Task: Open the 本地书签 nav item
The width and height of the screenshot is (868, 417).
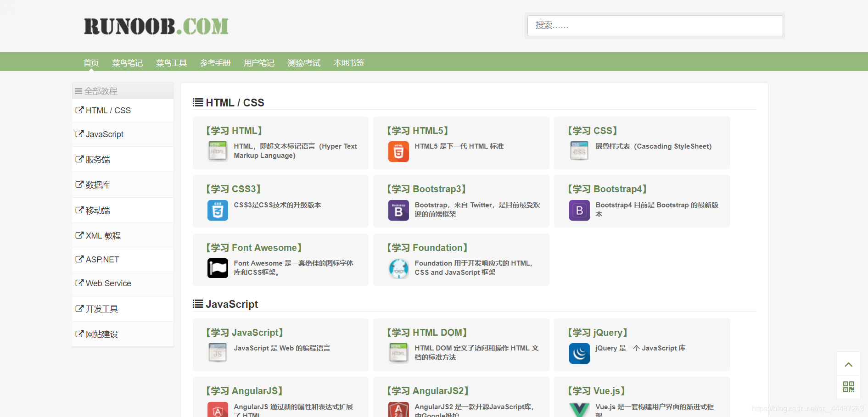Action: point(349,63)
